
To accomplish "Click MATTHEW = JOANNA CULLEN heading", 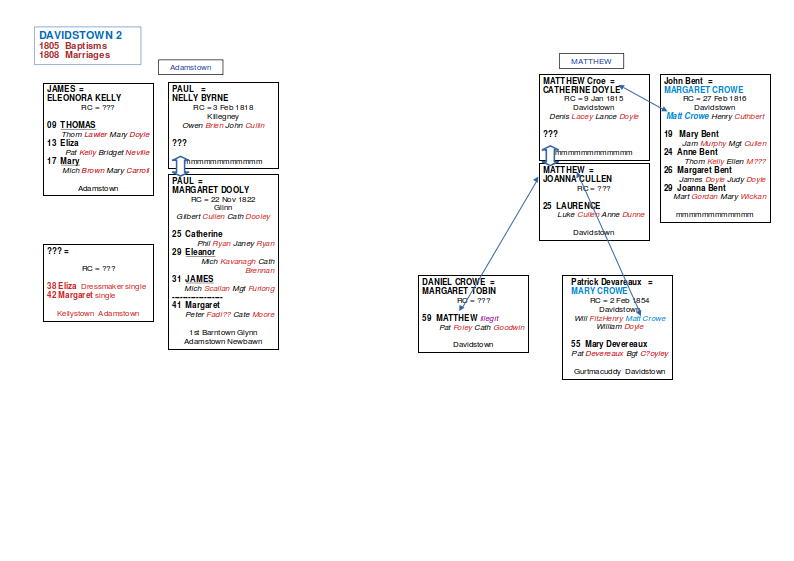I will 577,175.
